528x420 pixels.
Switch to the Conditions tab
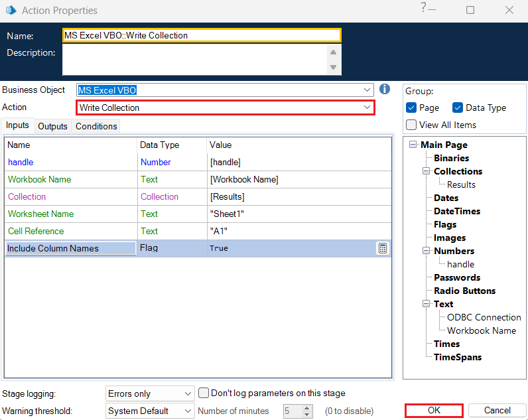(x=96, y=126)
